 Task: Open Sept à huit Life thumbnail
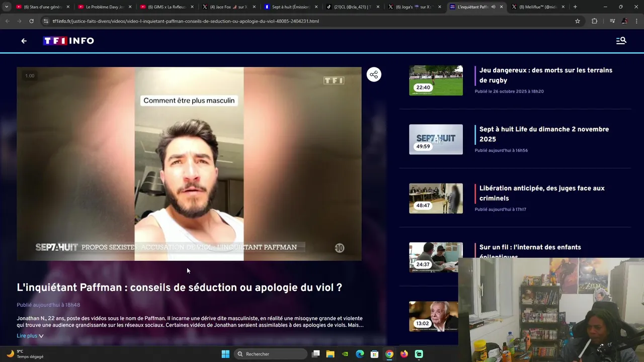[x=436, y=139]
